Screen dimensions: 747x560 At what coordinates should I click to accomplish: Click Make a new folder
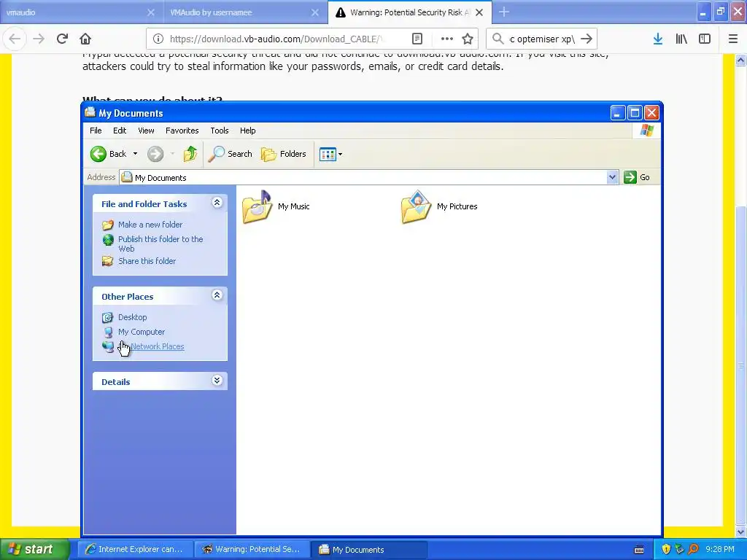click(x=150, y=225)
